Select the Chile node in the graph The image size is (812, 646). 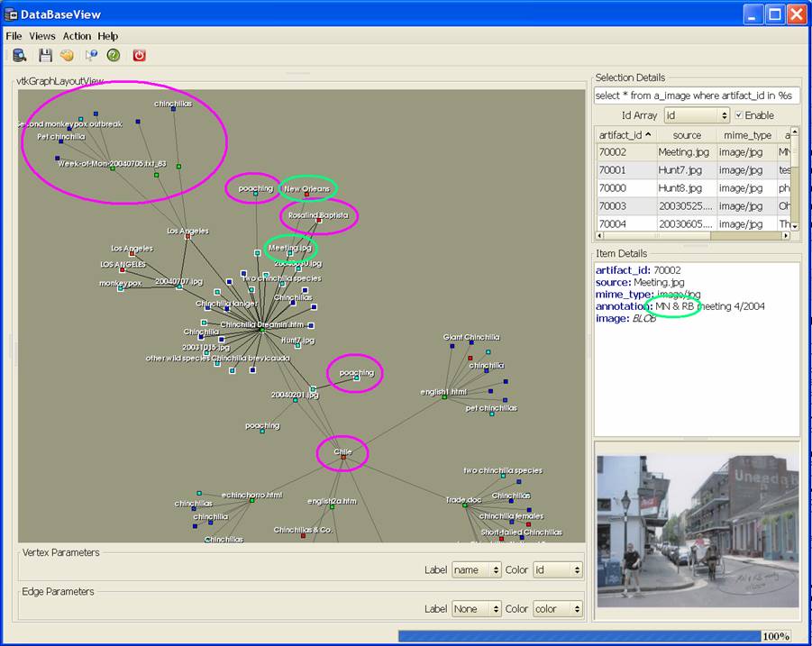pyautogui.click(x=343, y=458)
